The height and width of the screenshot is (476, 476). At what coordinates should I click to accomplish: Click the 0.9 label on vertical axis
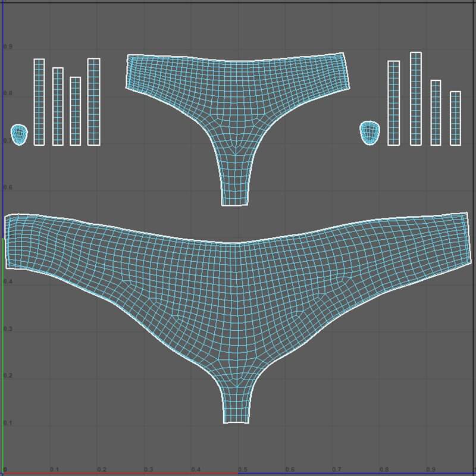click(x=9, y=47)
